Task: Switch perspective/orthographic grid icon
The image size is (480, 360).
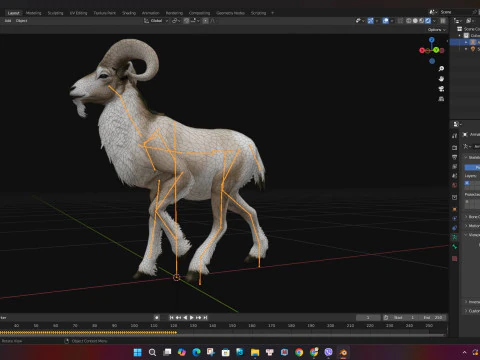Action: coord(441,99)
